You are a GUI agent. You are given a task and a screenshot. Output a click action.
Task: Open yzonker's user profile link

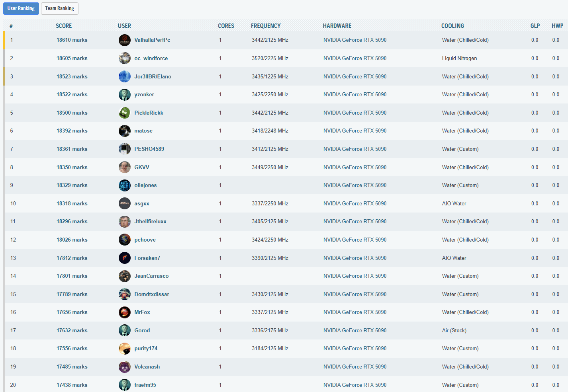tap(144, 94)
